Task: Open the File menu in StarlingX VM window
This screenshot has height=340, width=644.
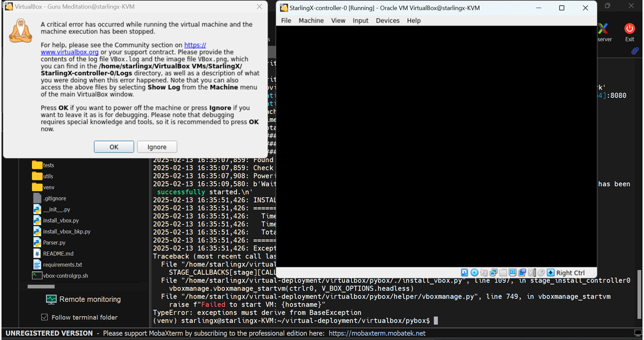Action: pyautogui.click(x=286, y=21)
